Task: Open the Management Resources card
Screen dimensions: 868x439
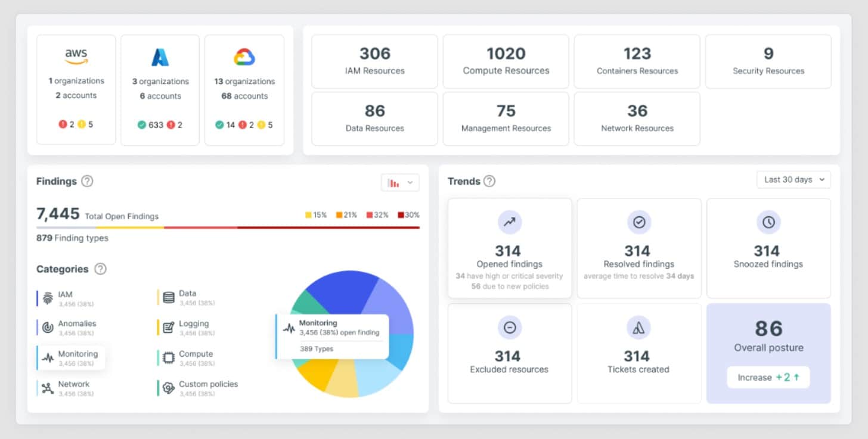Action: pyautogui.click(x=506, y=119)
